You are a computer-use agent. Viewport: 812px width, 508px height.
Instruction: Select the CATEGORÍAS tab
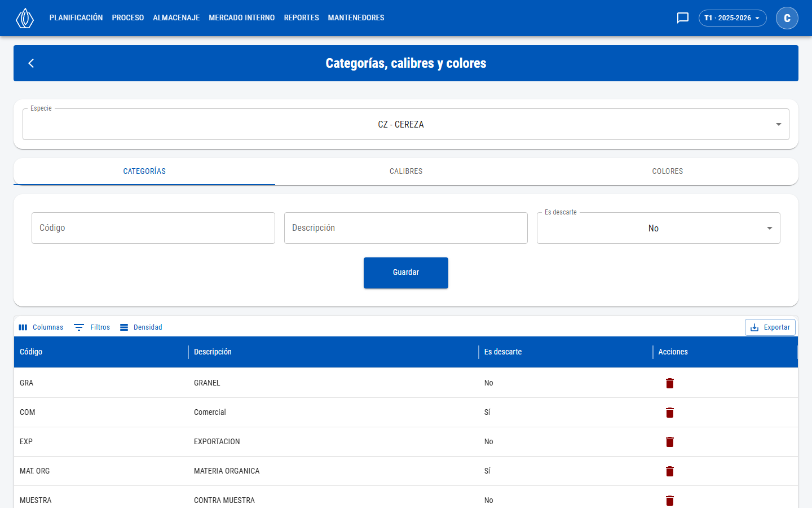point(144,171)
